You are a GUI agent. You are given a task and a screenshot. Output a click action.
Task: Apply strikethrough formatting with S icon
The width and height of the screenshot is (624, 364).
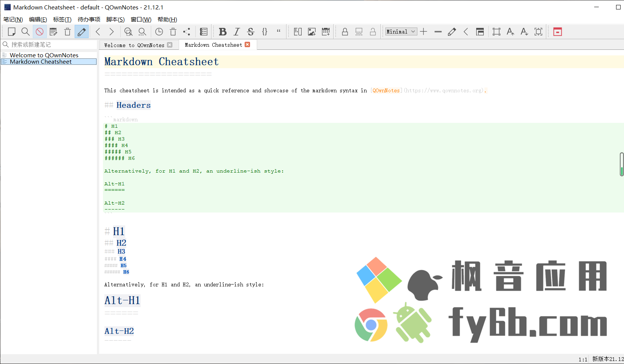click(251, 32)
